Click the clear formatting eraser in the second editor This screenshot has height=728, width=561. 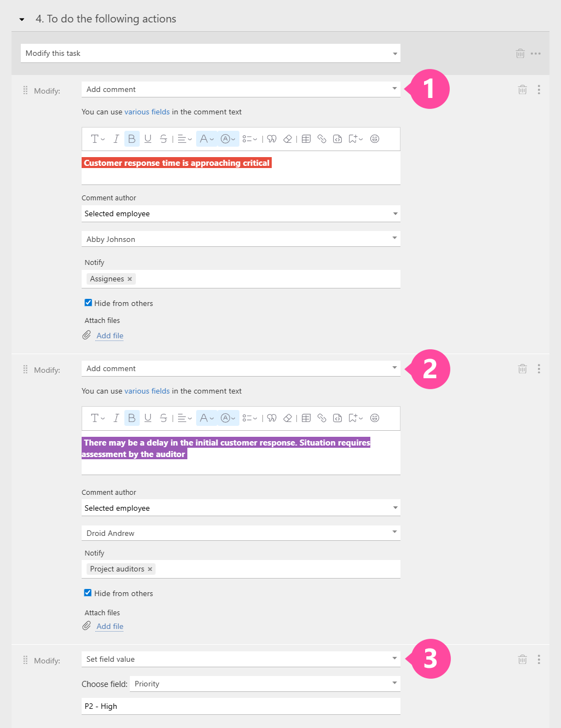click(x=288, y=418)
